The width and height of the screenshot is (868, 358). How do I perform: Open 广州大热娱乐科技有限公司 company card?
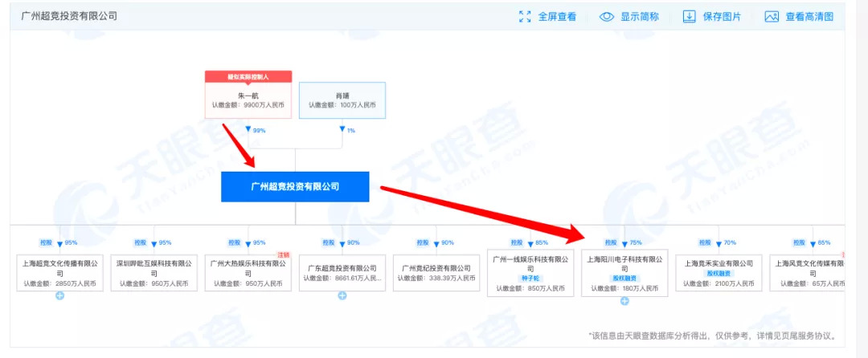click(x=248, y=273)
